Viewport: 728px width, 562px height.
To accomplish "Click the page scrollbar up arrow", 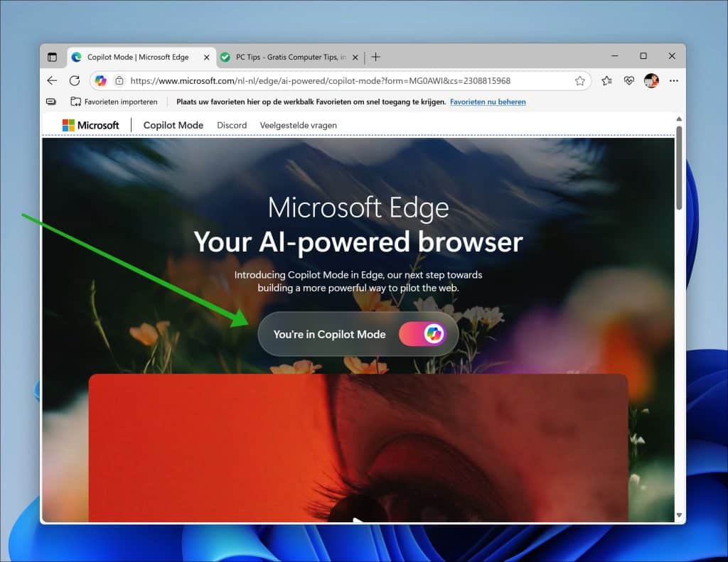I will 679,119.
